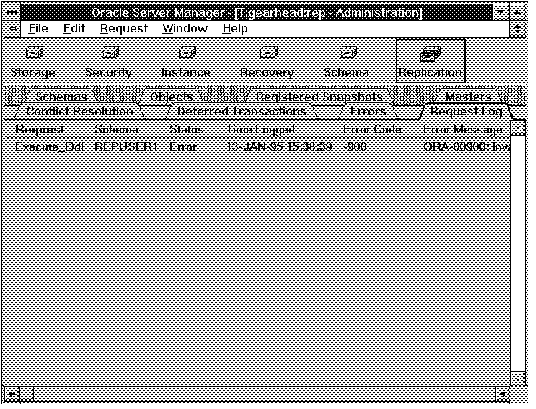Screen dimensions: 536x409
Task: Open the Security section icon
Action: point(109,62)
